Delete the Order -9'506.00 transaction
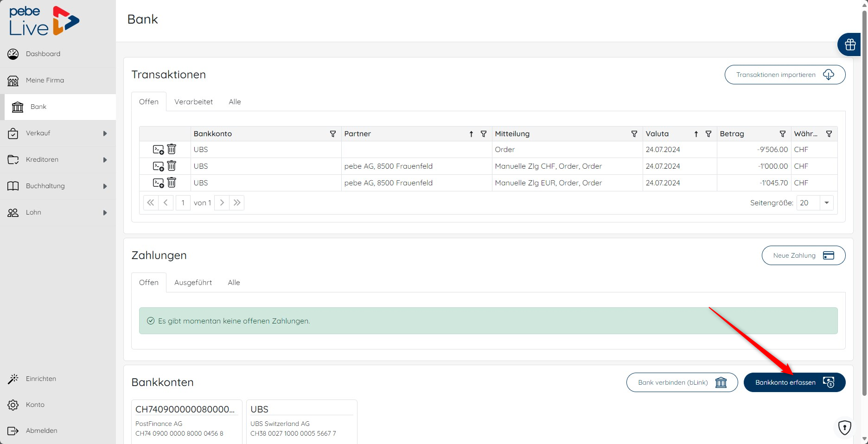The width and height of the screenshot is (868, 444). coord(172,149)
